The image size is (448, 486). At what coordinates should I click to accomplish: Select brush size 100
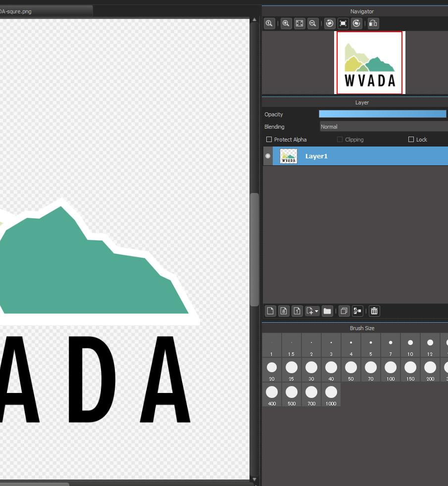pos(391,370)
